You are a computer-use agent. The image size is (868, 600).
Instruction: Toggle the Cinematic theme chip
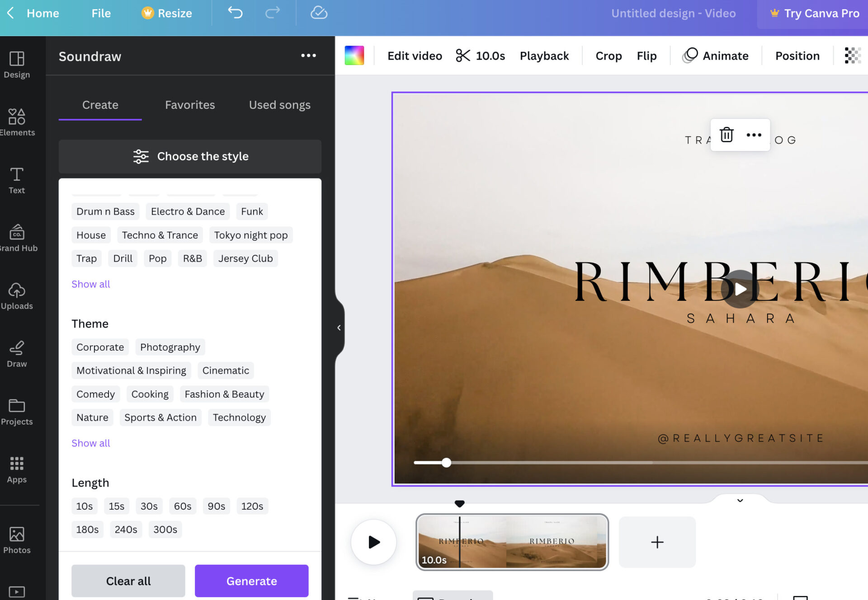[x=226, y=370]
